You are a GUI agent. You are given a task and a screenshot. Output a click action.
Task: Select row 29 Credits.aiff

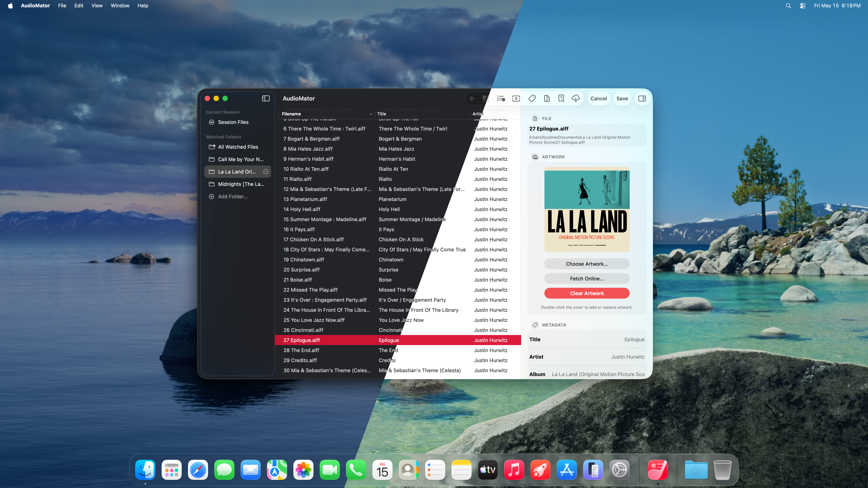coord(398,360)
